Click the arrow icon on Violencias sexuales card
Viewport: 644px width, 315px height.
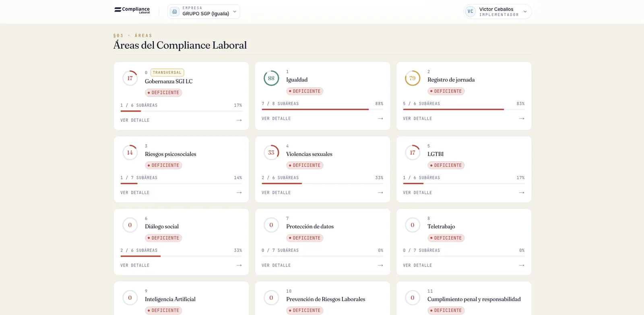pos(380,193)
